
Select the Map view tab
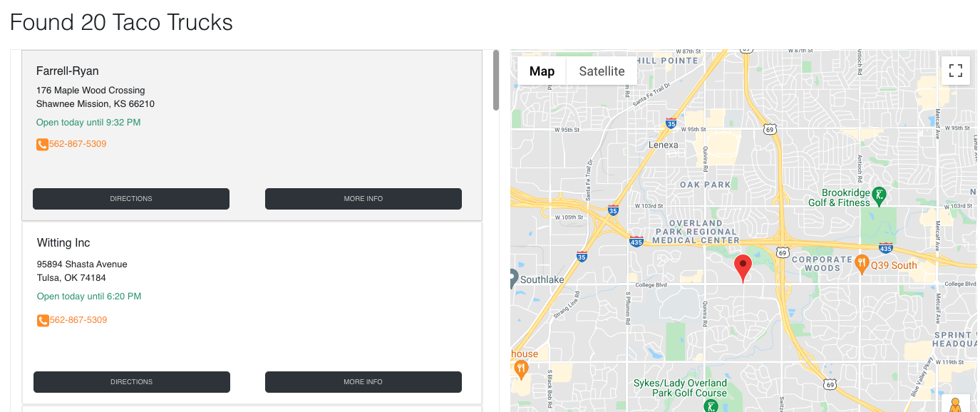tap(542, 71)
